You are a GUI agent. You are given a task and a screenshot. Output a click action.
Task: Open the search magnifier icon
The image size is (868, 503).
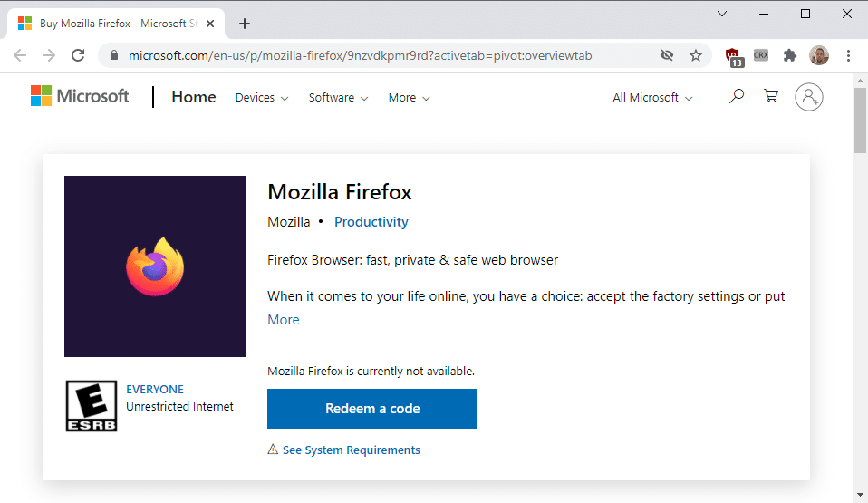pos(737,96)
